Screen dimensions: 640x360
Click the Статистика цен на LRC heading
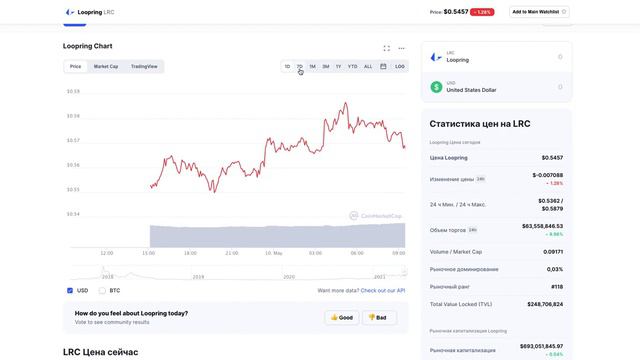pyautogui.click(x=480, y=124)
